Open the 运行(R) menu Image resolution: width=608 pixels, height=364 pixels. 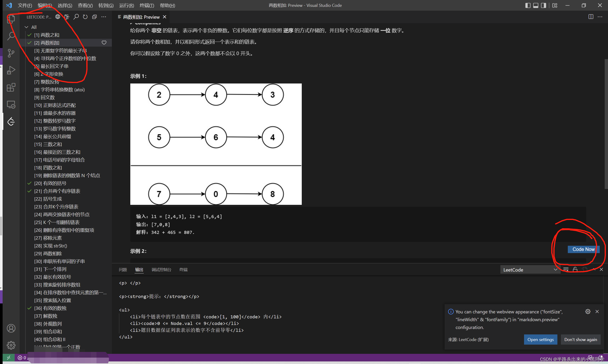tap(126, 5)
